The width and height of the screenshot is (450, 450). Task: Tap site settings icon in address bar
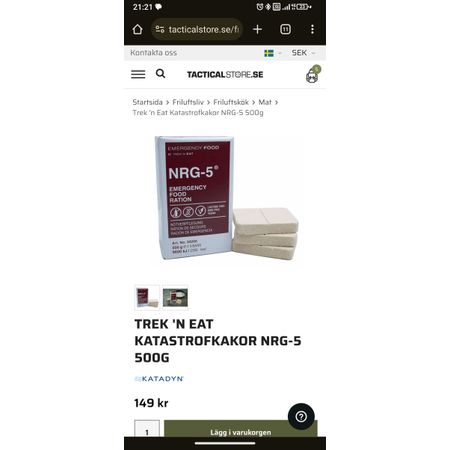(160, 29)
